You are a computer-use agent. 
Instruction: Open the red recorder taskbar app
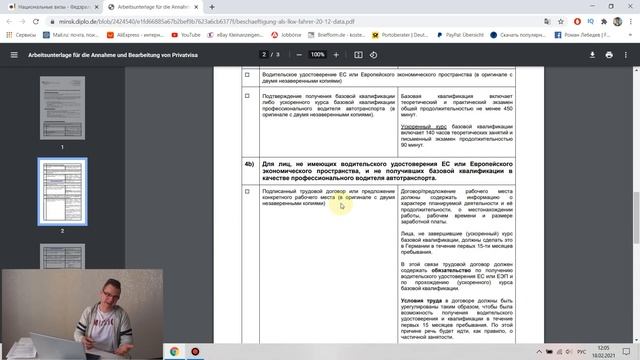[195, 351]
